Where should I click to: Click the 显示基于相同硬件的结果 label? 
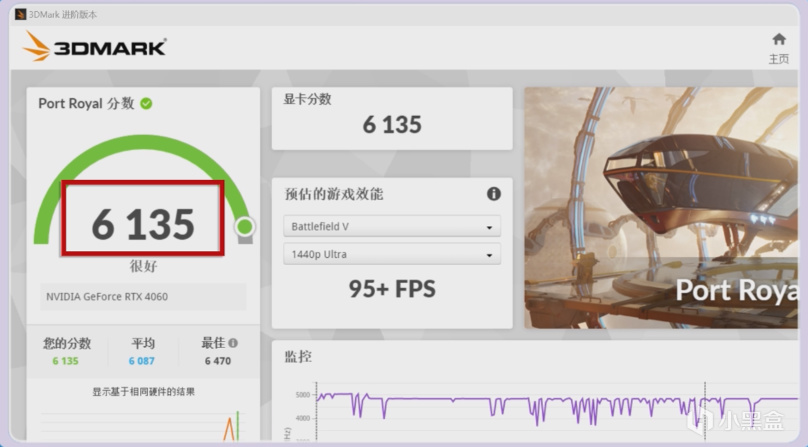[143, 392]
